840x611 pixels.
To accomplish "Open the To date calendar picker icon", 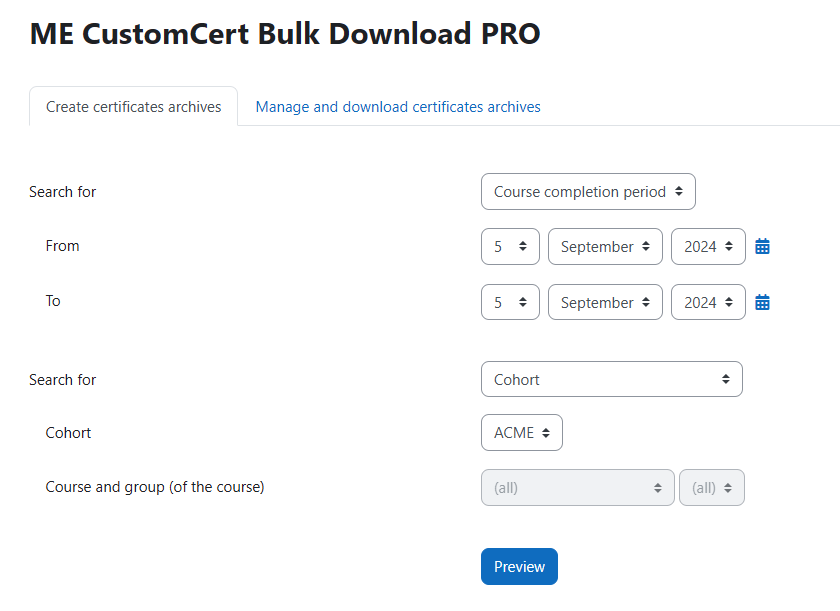I will (762, 302).
